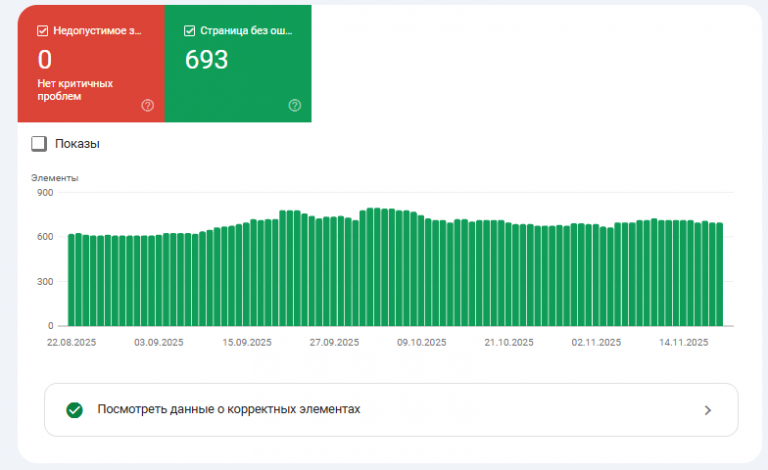Uncheck the Недопустимое з... checkbox

43,31
